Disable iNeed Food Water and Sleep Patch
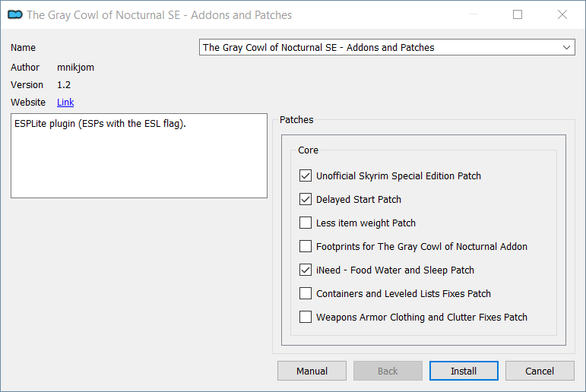The image size is (586, 392). coord(306,270)
